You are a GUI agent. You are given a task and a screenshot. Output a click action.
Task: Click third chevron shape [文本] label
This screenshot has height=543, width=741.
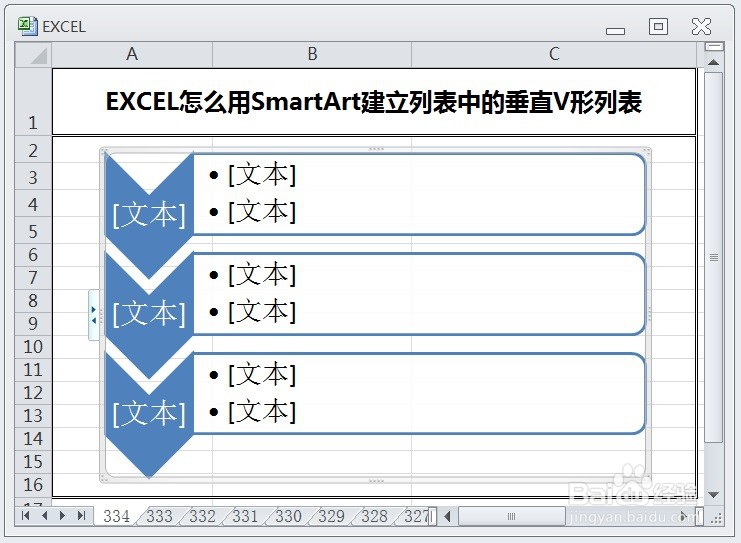click(149, 414)
